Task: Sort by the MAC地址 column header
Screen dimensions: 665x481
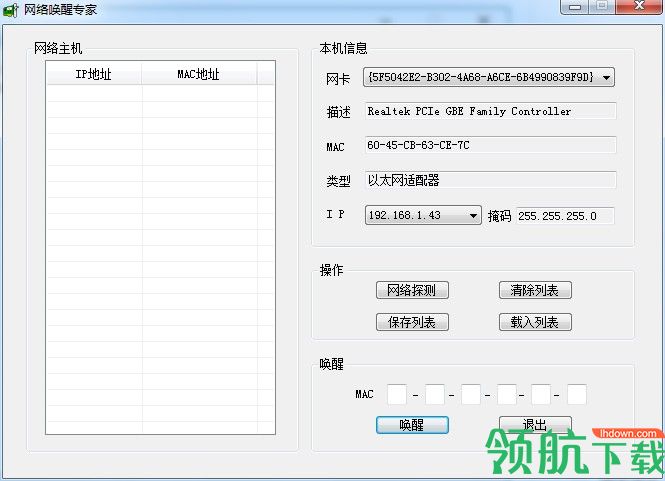Action: click(199, 74)
